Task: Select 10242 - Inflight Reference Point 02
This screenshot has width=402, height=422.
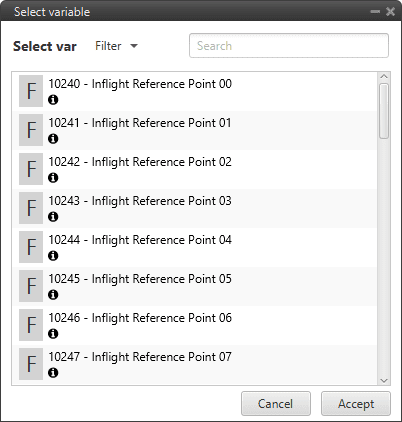Action: 195,169
